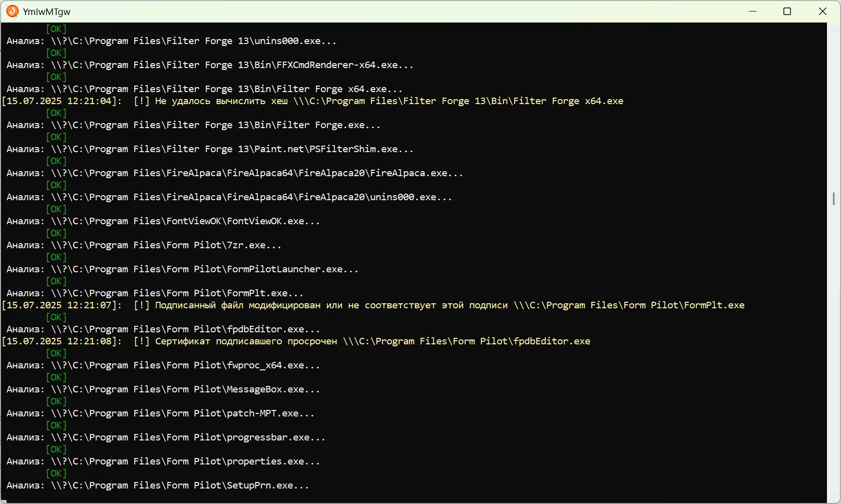Select the Анализ line for FireAlpaca.exe

tap(235, 173)
